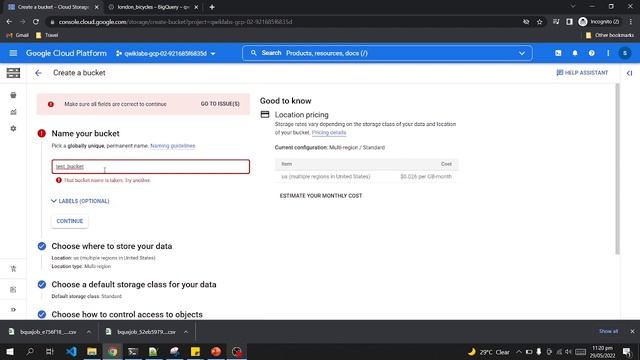Open the bquxjob_52eb5979 csv download
The width and height of the screenshot is (640, 360).
141,332
